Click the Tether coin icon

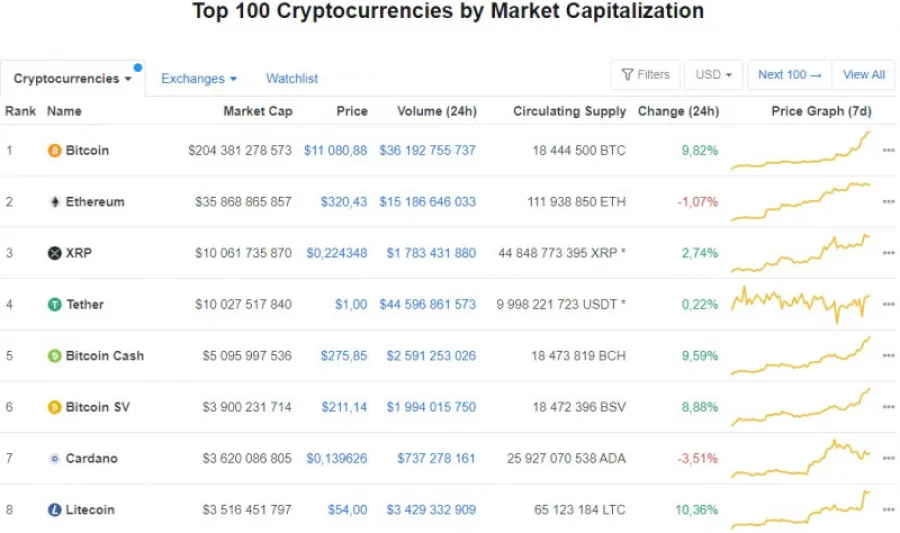point(54,304)
